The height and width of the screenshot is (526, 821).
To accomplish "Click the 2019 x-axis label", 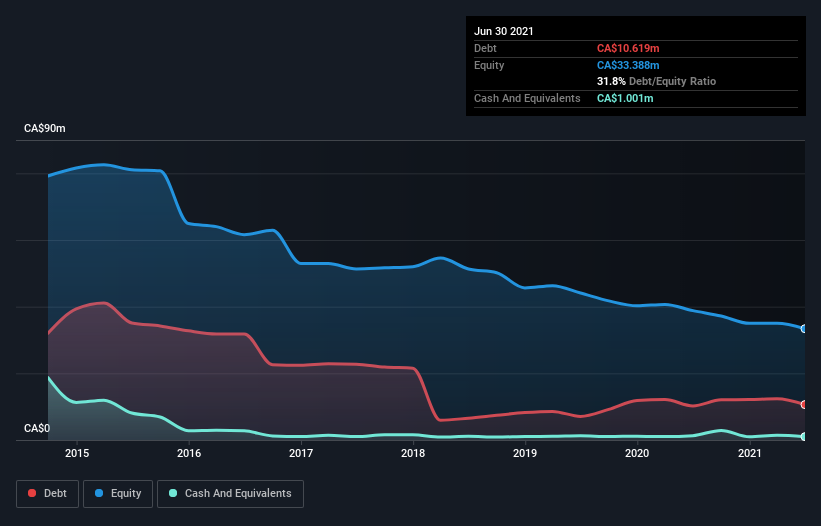I will click(x=525, y=453).
